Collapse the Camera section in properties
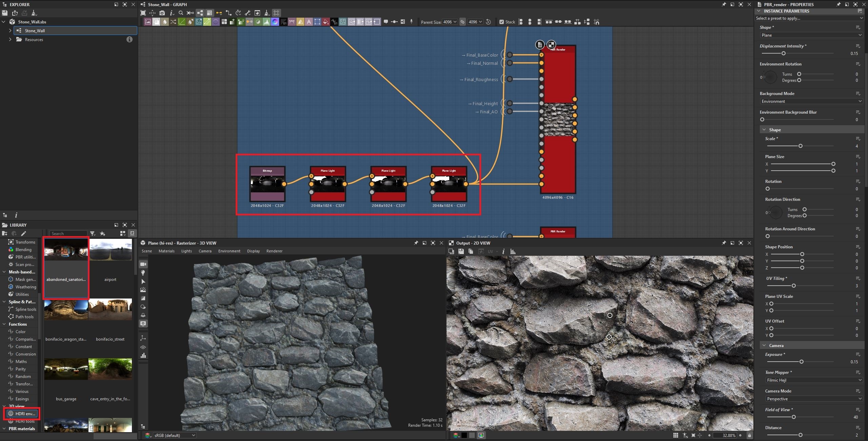Screen dimensions: 868x441 tap(764, 345)
